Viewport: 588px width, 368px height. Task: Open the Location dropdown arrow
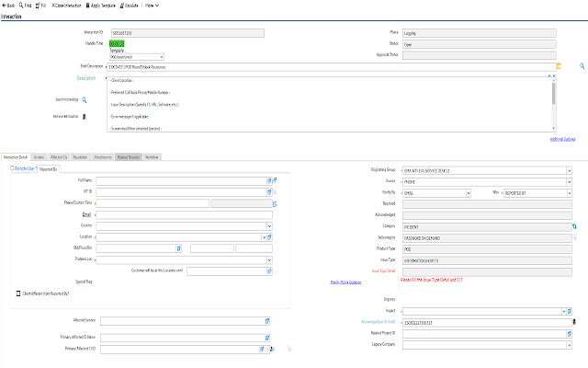click(264, 237)
